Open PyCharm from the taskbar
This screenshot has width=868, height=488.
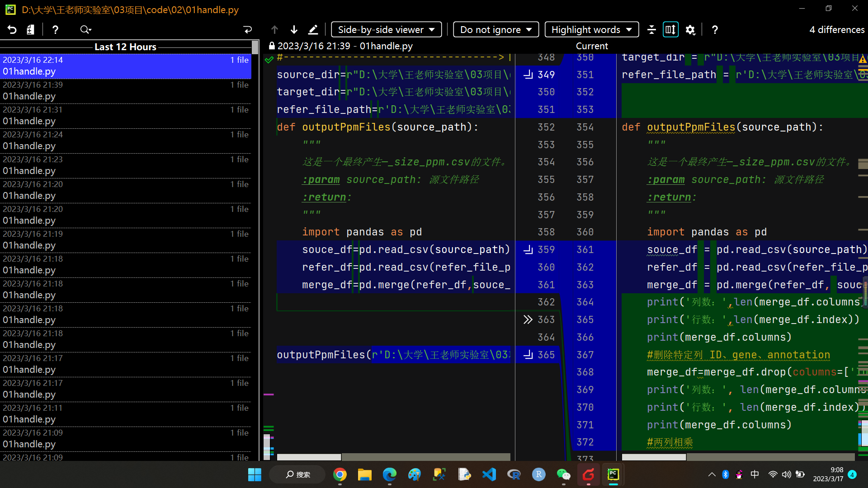coord(613,475)
